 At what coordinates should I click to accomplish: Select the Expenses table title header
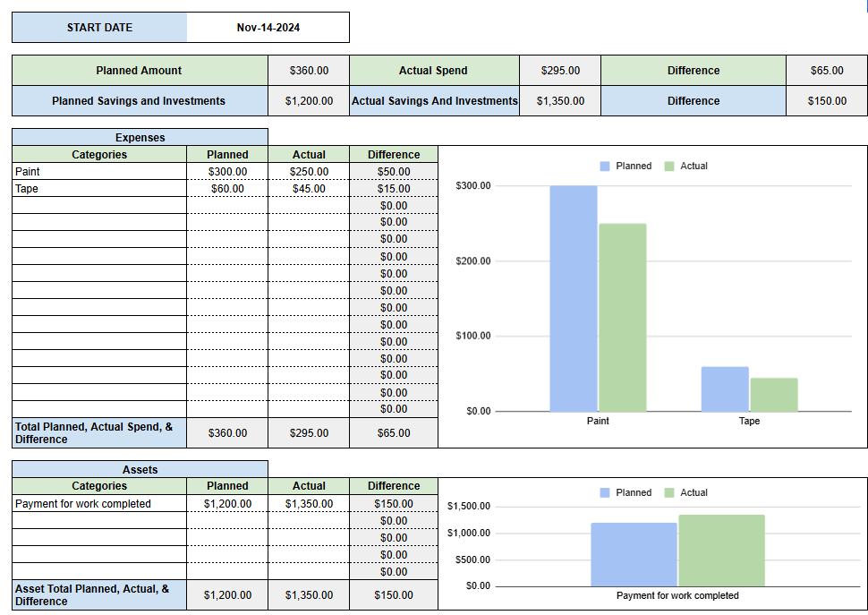[138, 137]
